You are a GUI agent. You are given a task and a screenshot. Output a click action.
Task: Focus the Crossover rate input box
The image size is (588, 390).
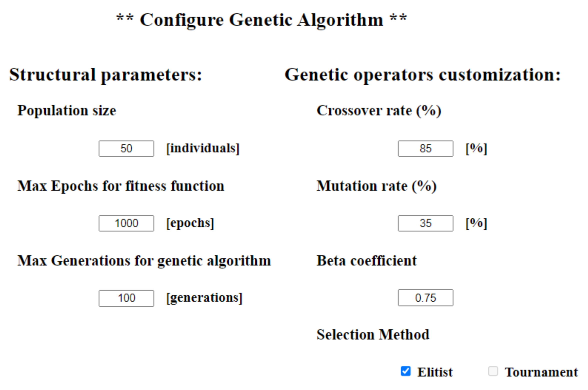tap(425, 148)
